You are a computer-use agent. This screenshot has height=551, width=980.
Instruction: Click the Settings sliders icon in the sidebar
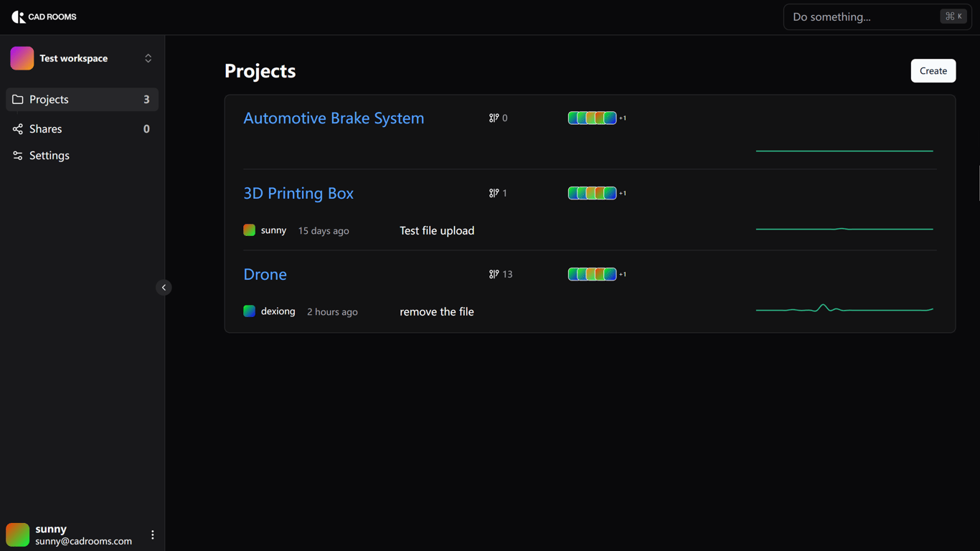click(18, 156)
